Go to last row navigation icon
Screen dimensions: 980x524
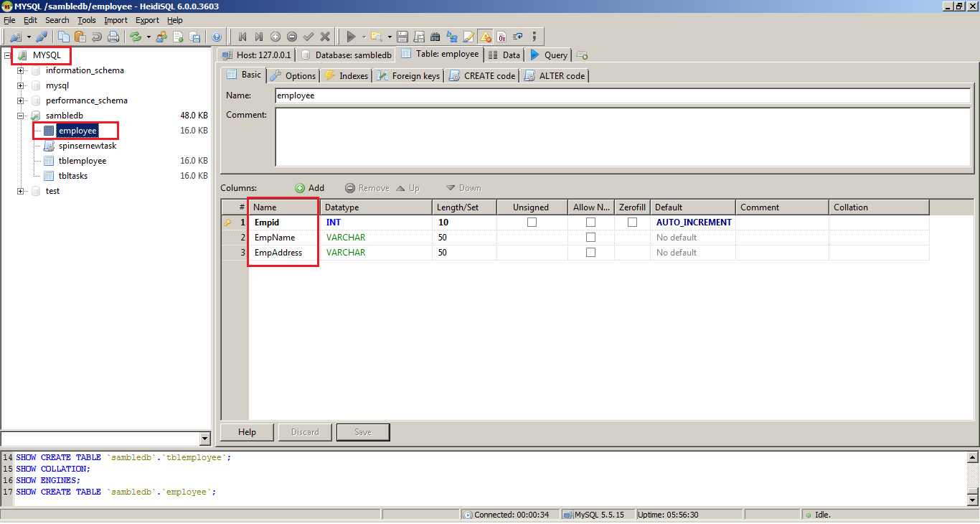[259, 36]
